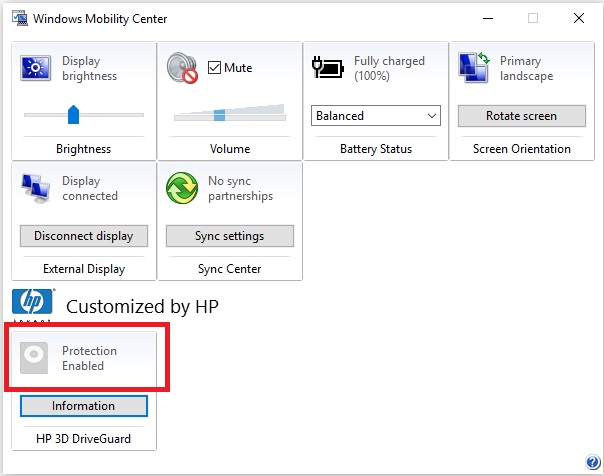
Task: Click the muted speaker volume icon
Action: tap(182, 68)
